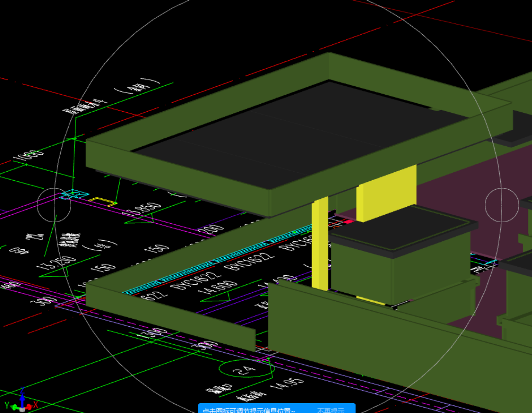Select the yellow wall panel under the roof
The image size is (532, 413).
coord(386,193)
